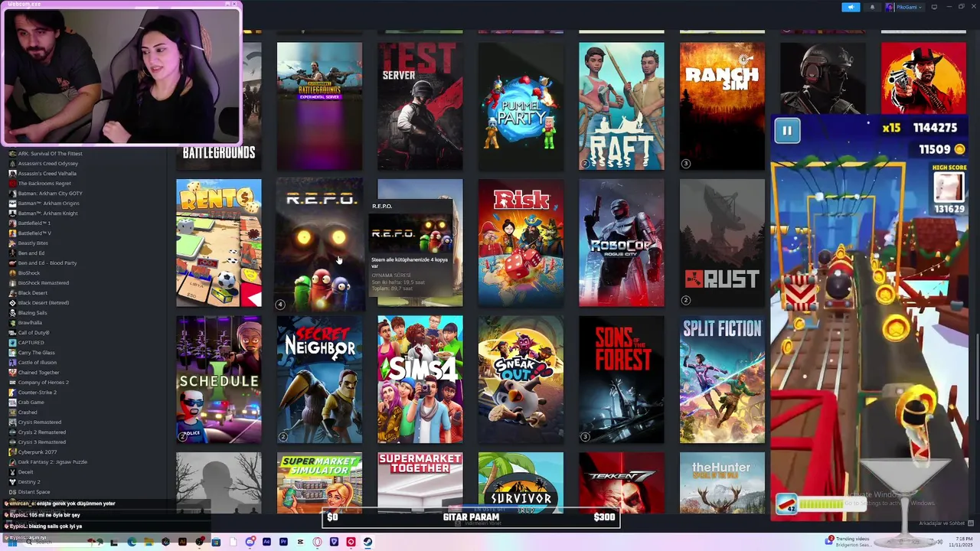Launch Premiere Pro from the taskbar

[x=283, y=542]
